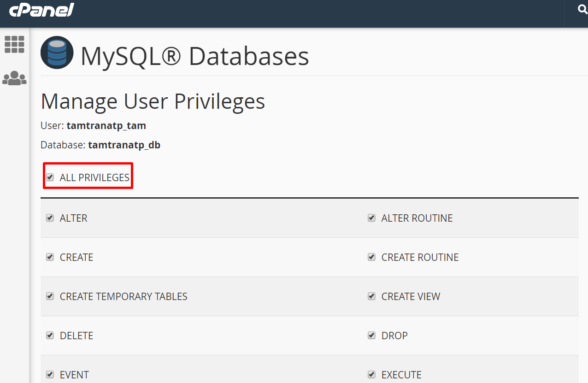Open the home grid icon in sidebar
Screen dimensions: 588x383
click(x=14, y=44)
